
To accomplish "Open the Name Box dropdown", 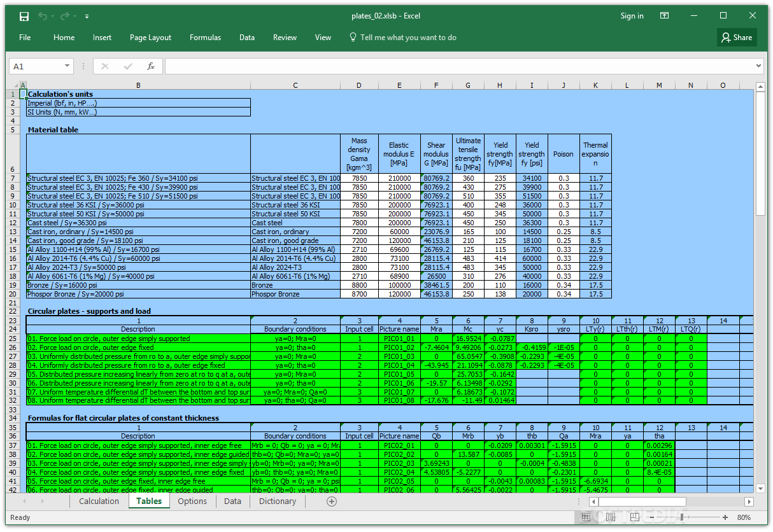I will click(x=67, y=66).
